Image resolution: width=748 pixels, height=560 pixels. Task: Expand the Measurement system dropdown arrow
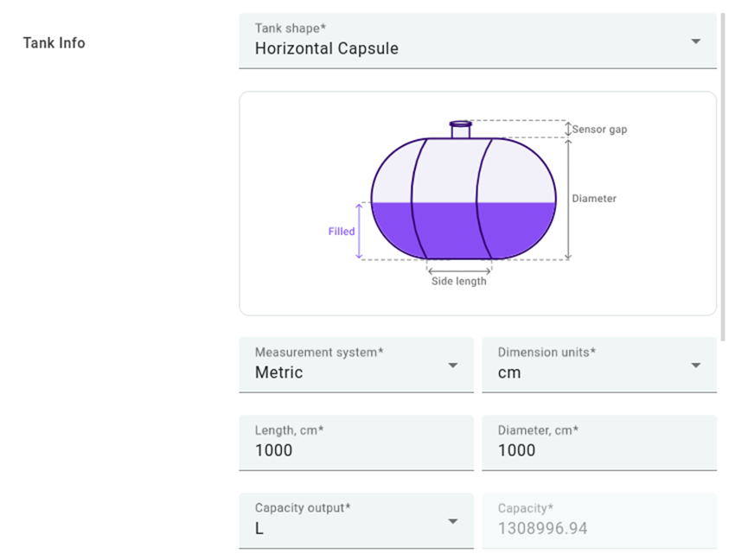[x=452, y=366]
